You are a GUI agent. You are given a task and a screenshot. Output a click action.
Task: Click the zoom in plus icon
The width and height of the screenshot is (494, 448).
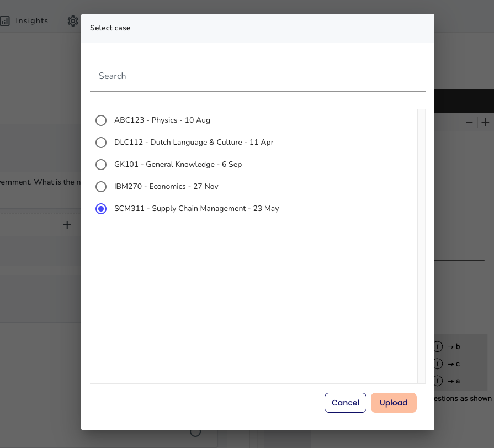click(485, 122)
